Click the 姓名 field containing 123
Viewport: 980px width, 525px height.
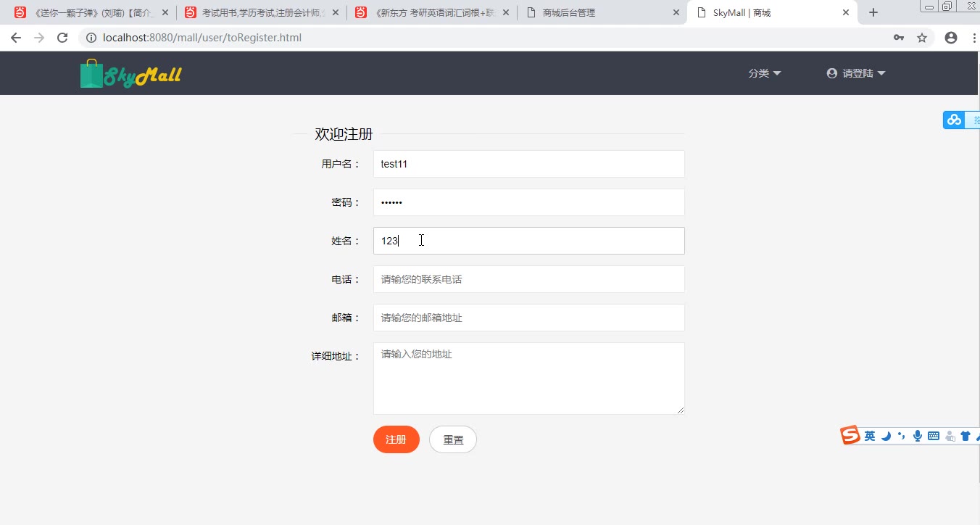529,241
